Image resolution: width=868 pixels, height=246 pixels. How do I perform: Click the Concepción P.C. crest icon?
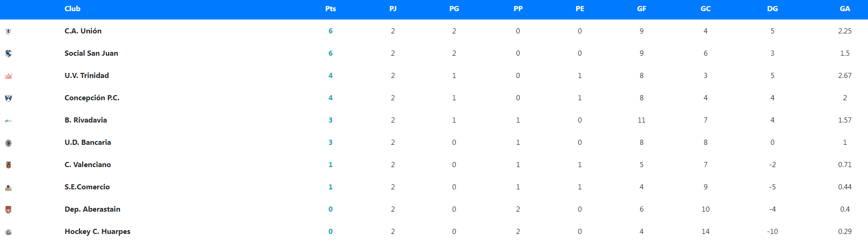point(8,98)
